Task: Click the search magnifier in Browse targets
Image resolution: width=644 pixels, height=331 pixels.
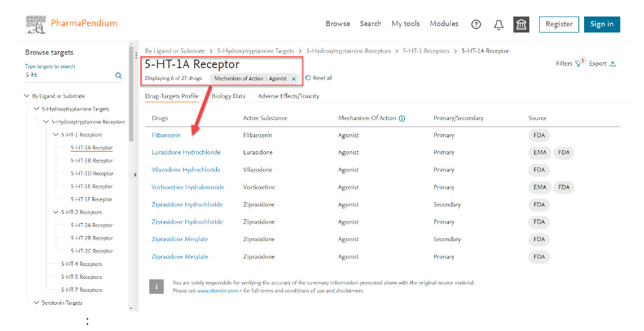Action: coord(118,75)
